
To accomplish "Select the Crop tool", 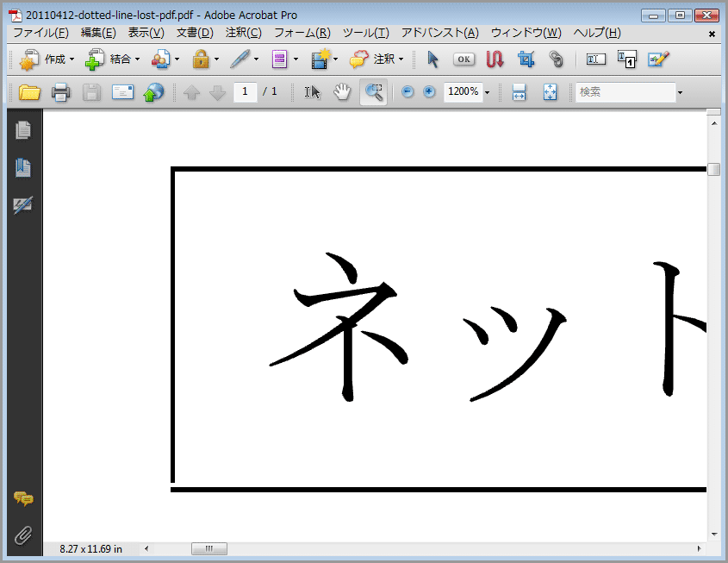I will tap(526, 59).
